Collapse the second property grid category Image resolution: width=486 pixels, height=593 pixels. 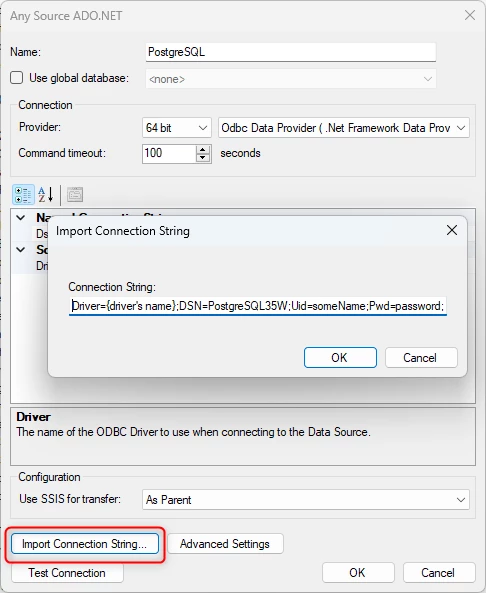[x=21, y=250]
